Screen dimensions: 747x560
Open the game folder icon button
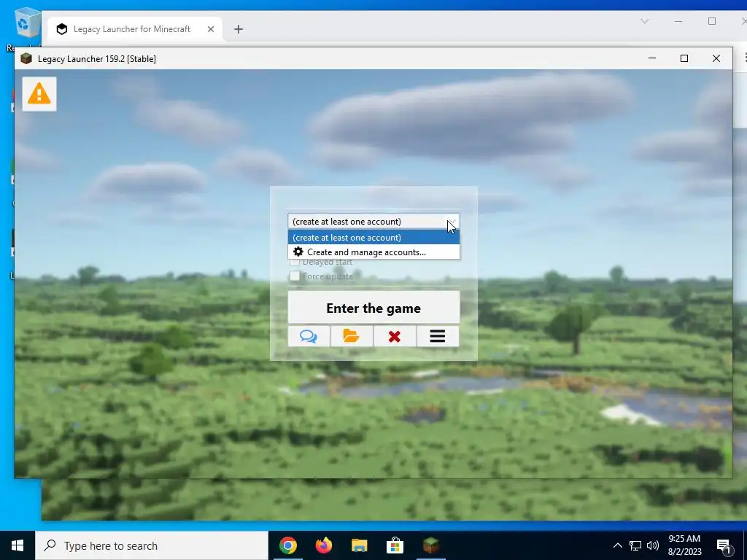point(352,337)
